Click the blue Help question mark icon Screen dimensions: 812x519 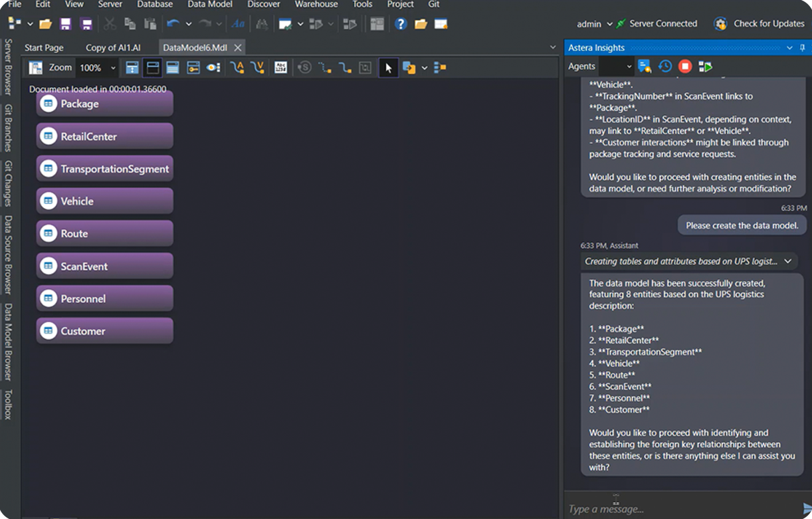pyautogui.click(x=400, y=24)
